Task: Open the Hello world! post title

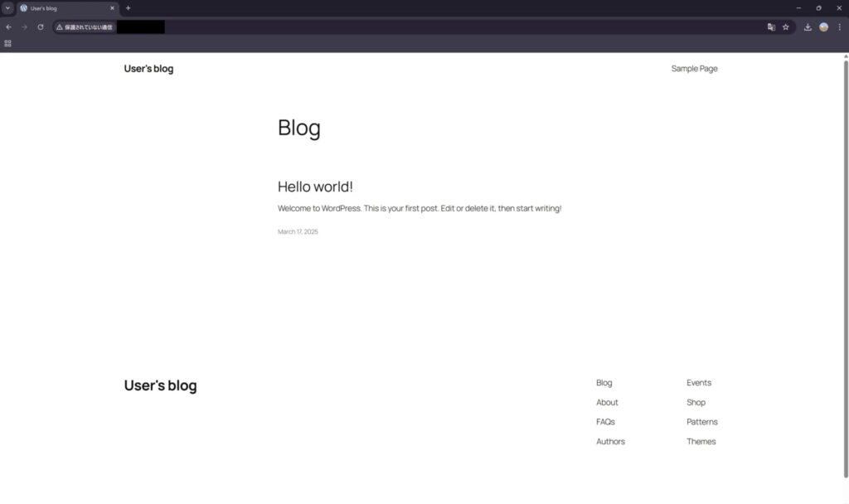Action: tap(315, 187)
